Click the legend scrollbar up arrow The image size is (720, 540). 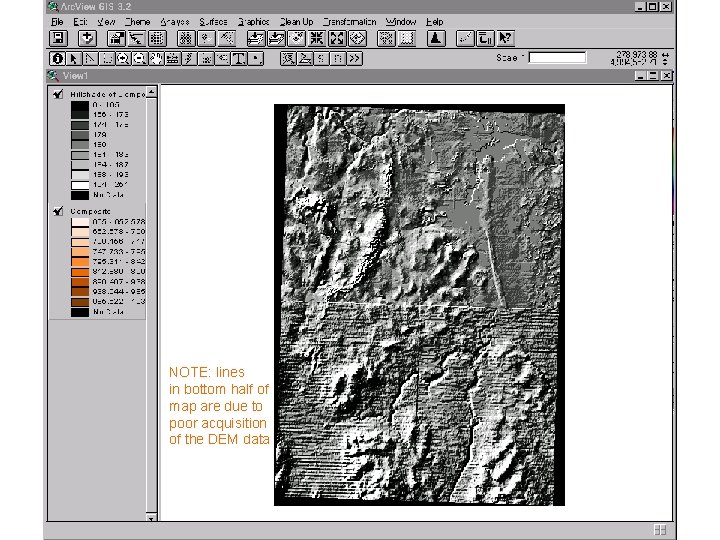[x=151, y=92]
